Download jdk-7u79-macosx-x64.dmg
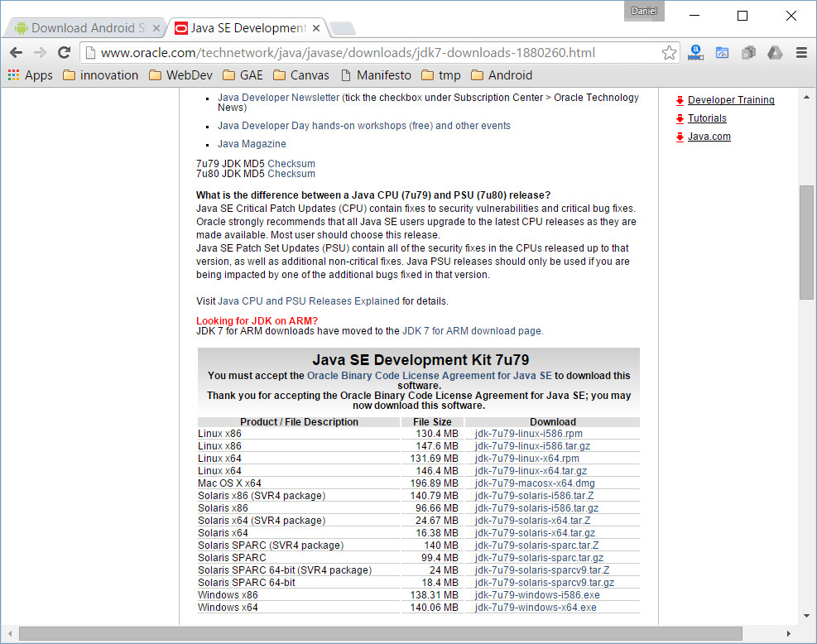The image size is (817, 644). point(535,483)
